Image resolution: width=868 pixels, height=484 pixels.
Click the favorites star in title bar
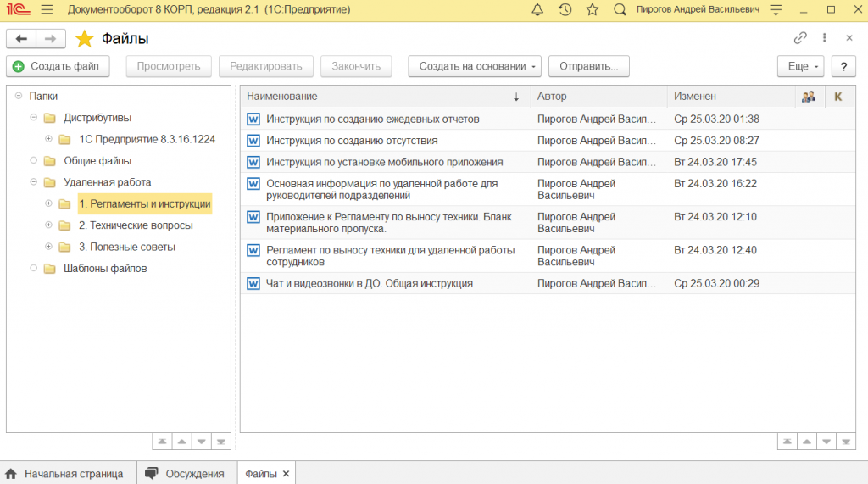(593, 9)
